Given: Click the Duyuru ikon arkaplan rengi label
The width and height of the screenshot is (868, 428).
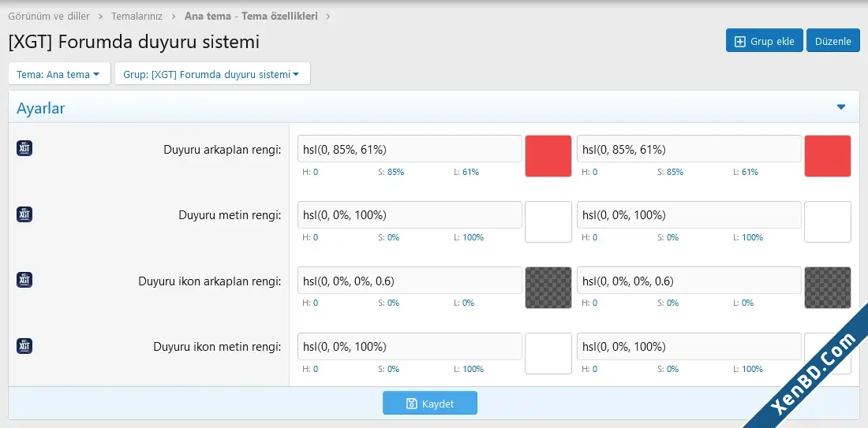Looking at the screenshot, I should [210, 281].
